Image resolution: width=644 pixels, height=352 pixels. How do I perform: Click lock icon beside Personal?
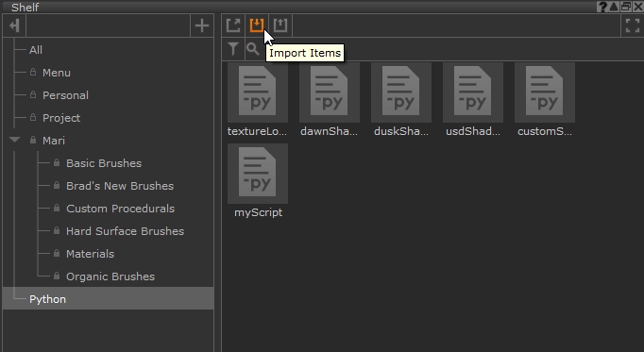click(33, 94)
